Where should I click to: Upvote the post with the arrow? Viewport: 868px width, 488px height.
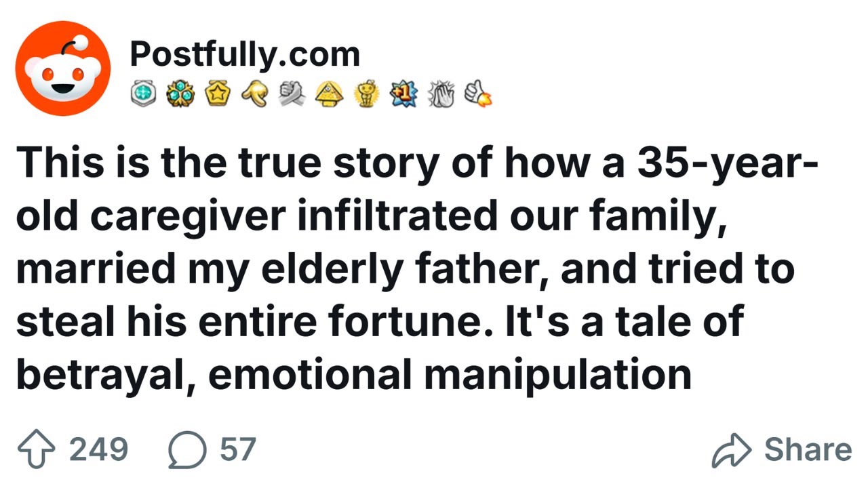point(37,451)
